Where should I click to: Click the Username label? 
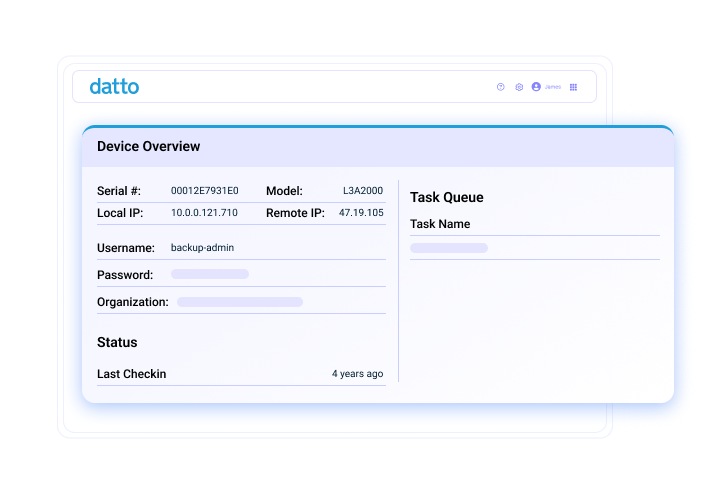coord(126,248)
